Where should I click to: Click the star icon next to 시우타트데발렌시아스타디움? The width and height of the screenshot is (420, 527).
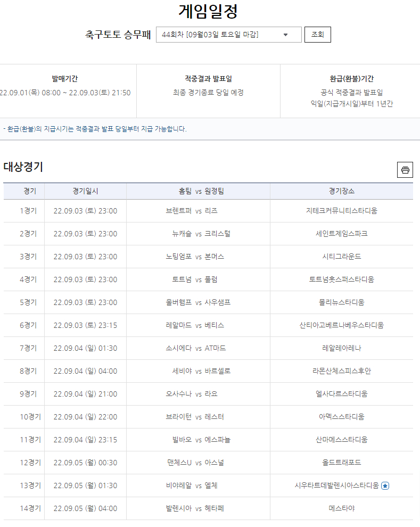click(x=385, y=485)
